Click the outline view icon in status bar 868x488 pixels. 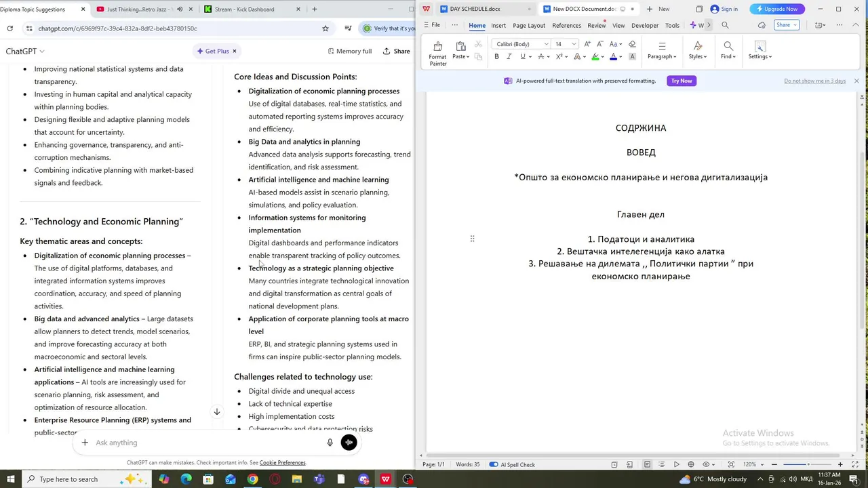[x=662, y=464]
